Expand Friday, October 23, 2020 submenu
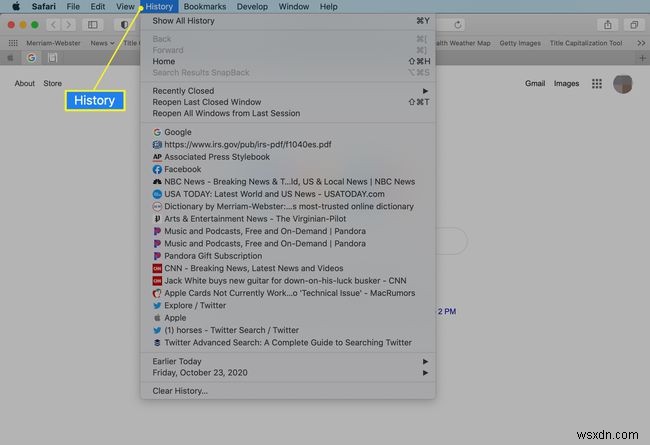Image resolution: width=650 pixels, height=445 pixels. tap(288, 373)
